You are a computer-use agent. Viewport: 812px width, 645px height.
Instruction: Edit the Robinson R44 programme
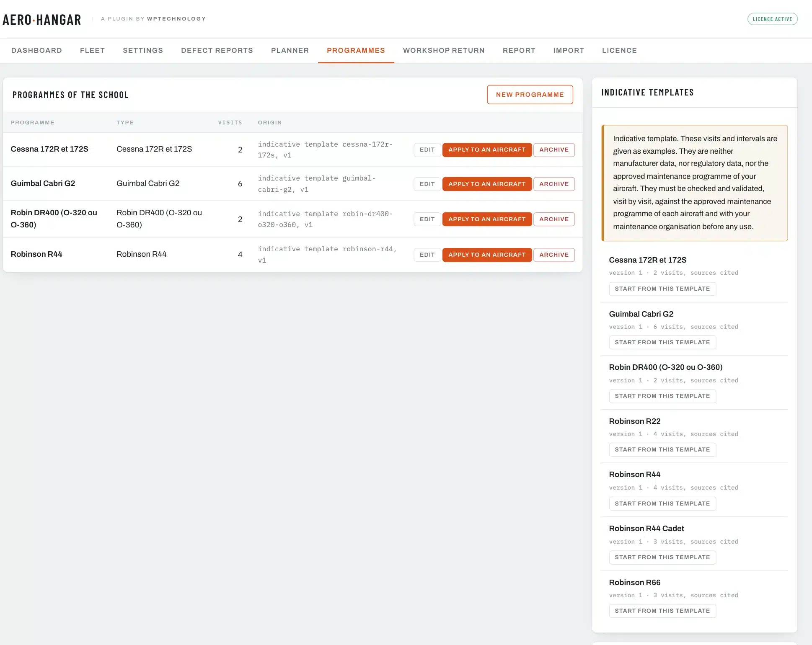tap(427, 255)
